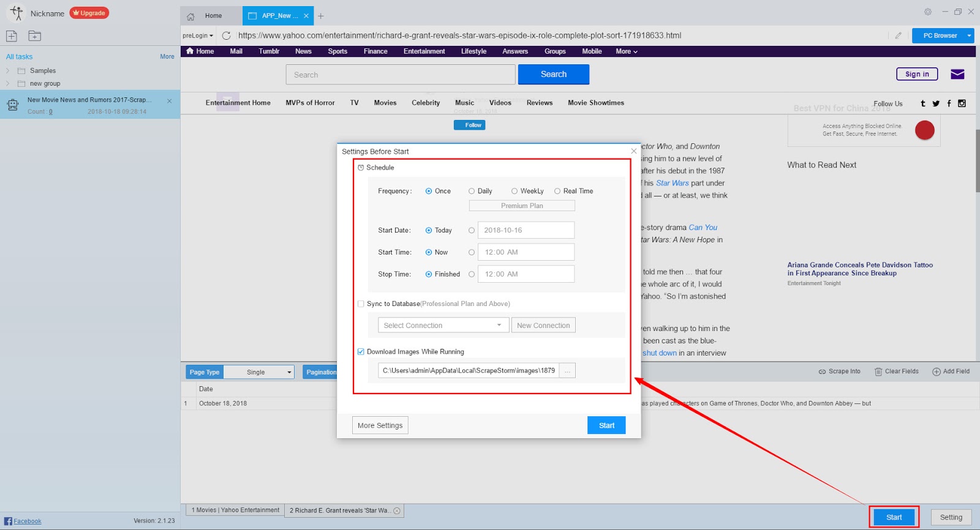This screenshot has width=980, height=530.
Task: Click the new group folder icon
Action: coord(35,36)
